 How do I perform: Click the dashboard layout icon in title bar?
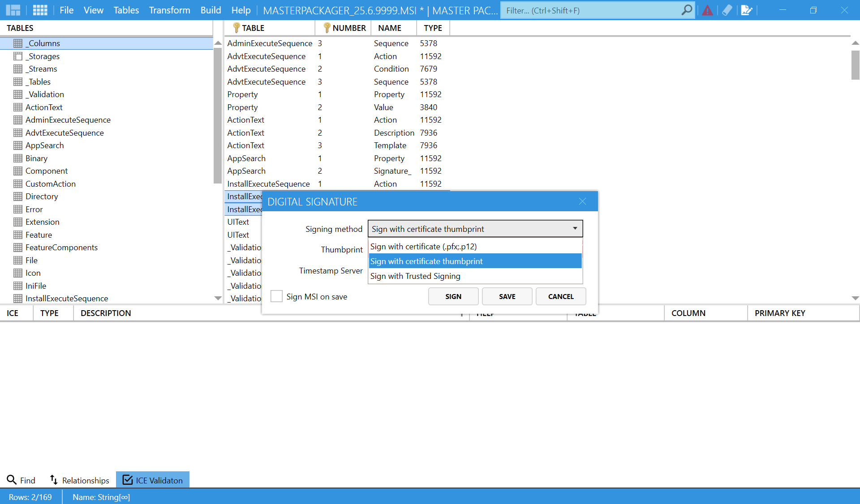[x=13, y=10]
